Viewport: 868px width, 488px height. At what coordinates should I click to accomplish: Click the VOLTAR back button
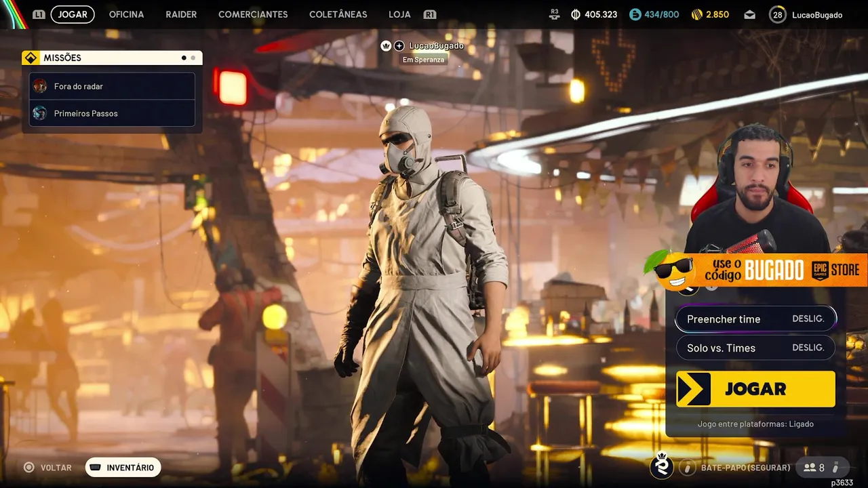[x=48, y=467]
